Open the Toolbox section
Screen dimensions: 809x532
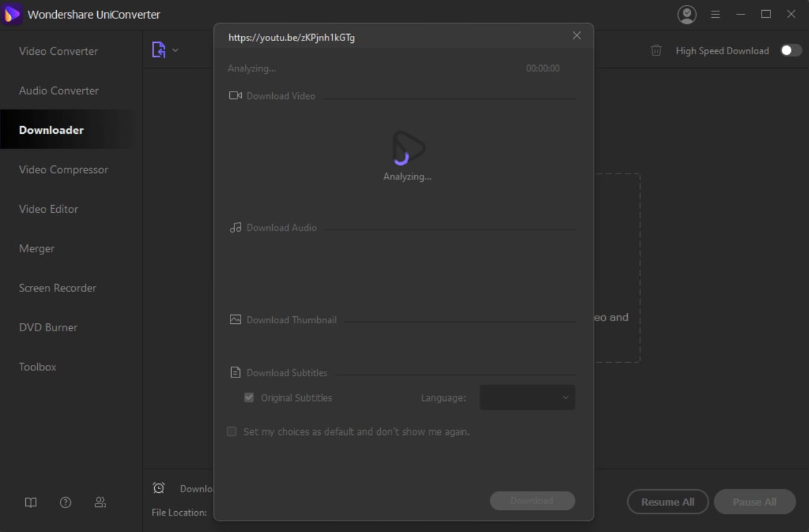[x=37, y=367]
